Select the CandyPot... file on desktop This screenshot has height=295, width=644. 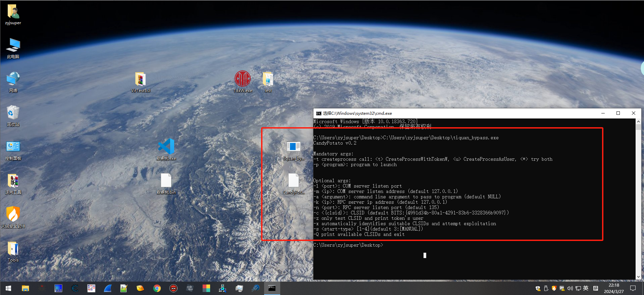(293, 184)
